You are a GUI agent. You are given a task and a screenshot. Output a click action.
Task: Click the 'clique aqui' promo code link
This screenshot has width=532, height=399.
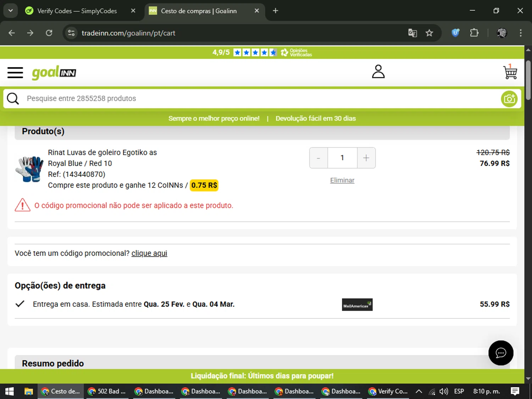click(x=149, y=253)
